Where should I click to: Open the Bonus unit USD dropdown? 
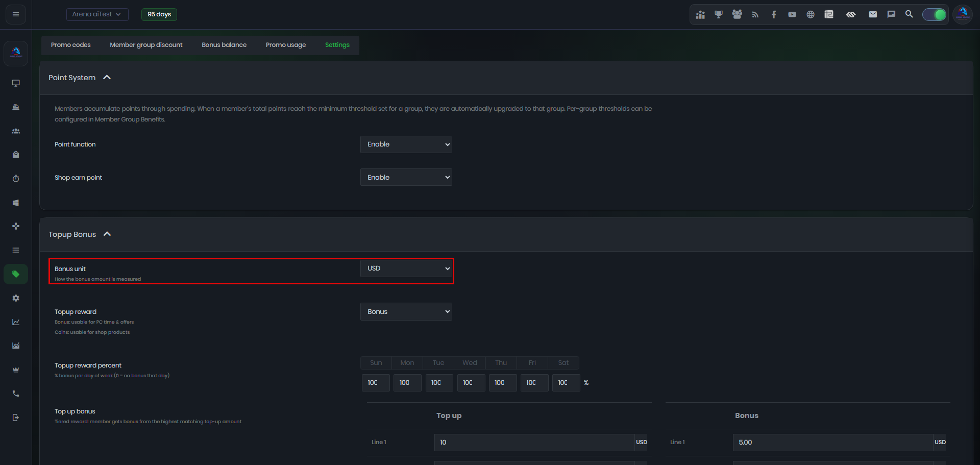[x=406, y=268]
